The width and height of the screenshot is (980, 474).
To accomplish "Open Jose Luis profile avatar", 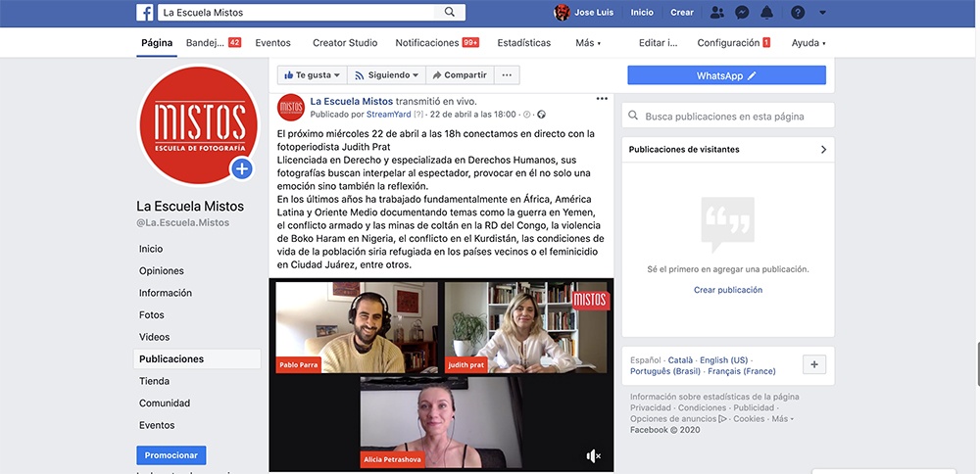I will (x=562, y=13).
